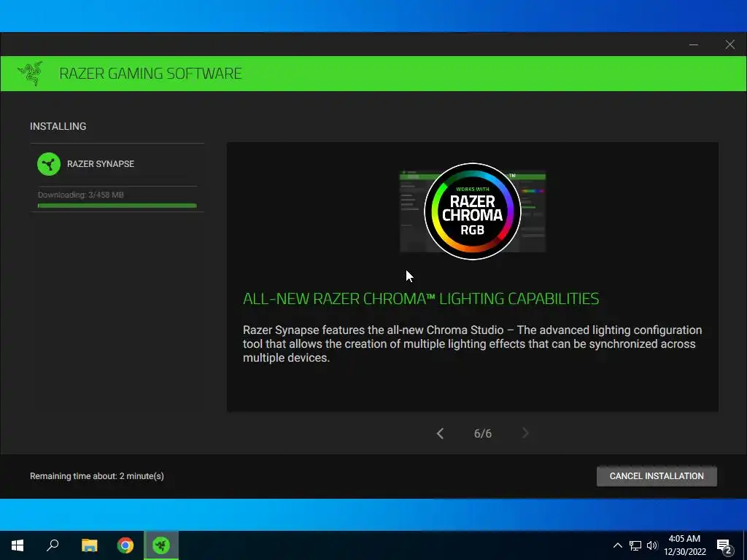Click the download progress bar

tap(117, 206)
